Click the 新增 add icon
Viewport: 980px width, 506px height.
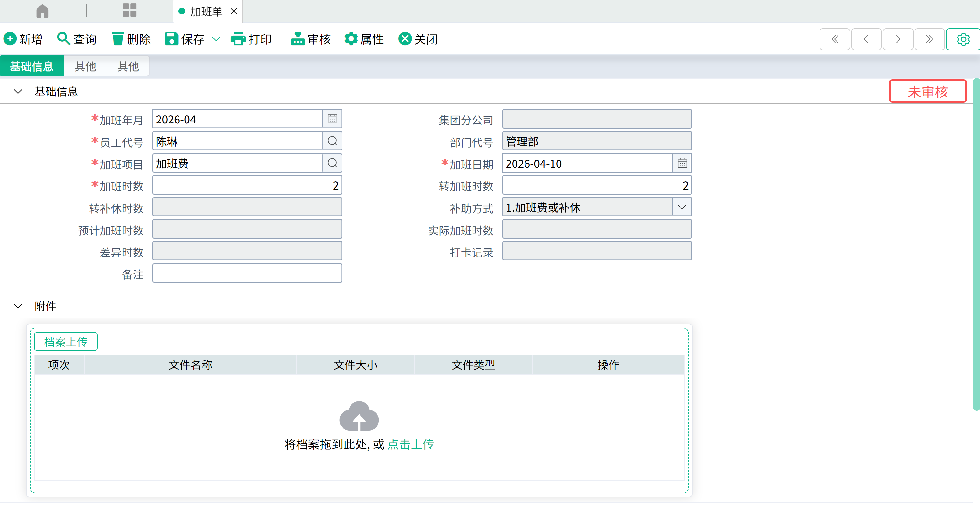pos(10,39)
